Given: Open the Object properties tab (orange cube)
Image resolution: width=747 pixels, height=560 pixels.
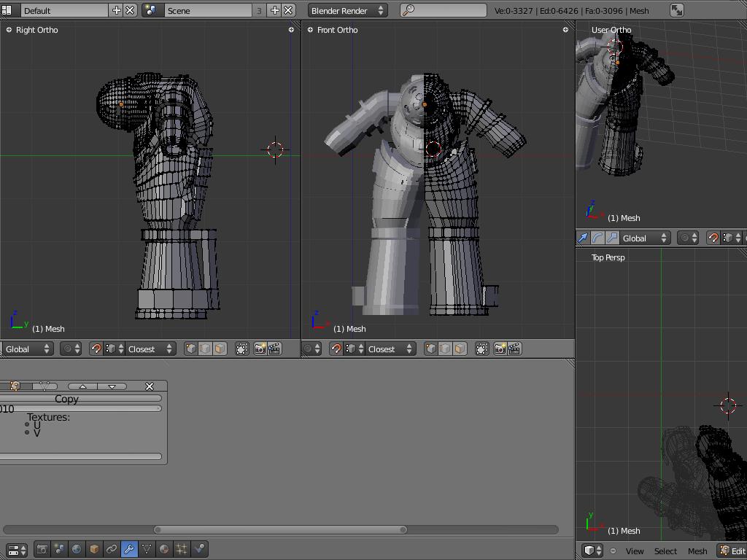Looking at the screenshot, I should [94, 549].
